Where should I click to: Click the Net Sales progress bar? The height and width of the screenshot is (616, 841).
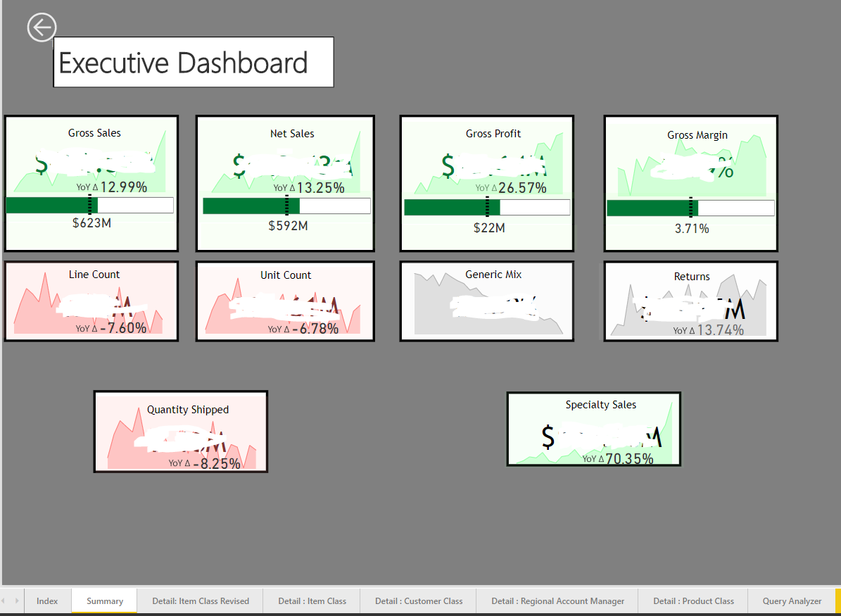286,206
